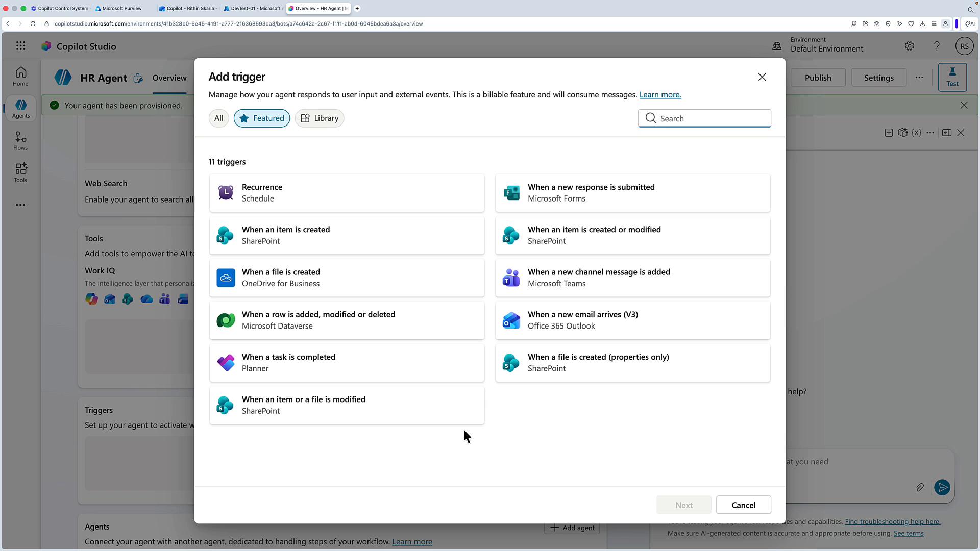This screenshot has height=551, width=980.
Task: Open Tools in left sidebar
Action: (20, 173)
